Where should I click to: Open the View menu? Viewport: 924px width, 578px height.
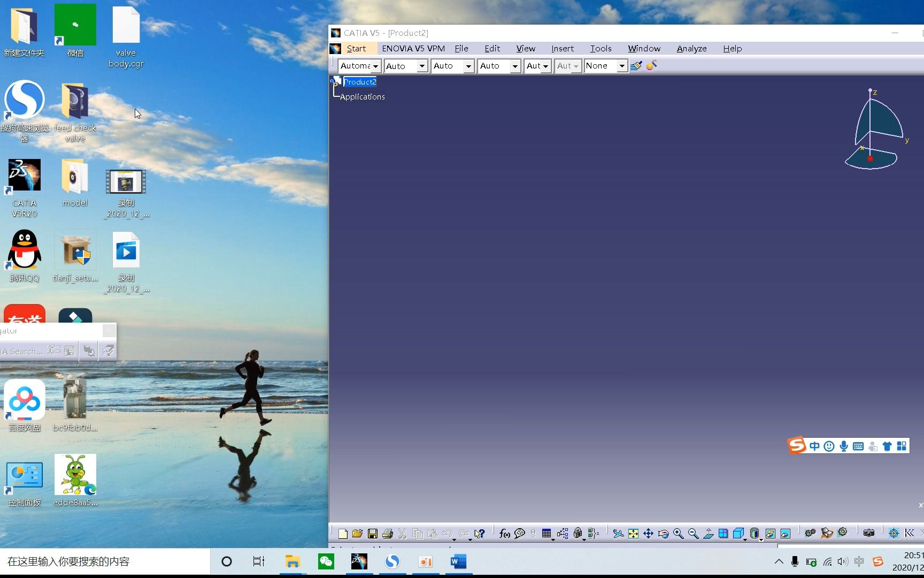point(526,49)
